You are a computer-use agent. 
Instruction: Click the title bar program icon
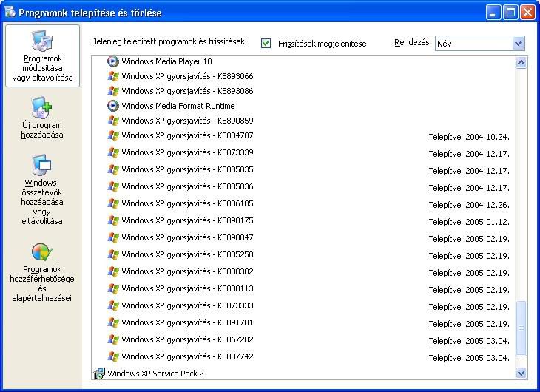[10, 13]
